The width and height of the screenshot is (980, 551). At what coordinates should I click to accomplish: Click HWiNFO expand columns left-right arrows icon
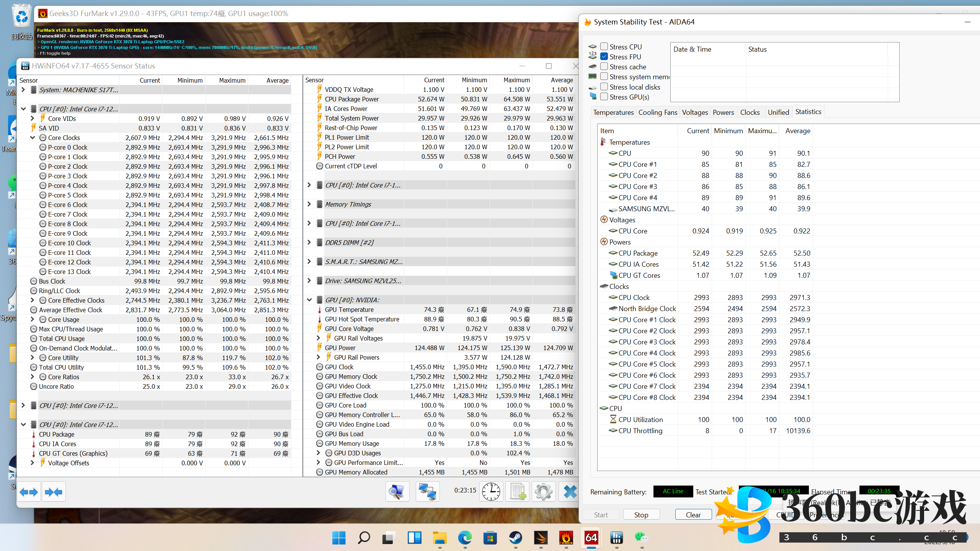[29, 492]
